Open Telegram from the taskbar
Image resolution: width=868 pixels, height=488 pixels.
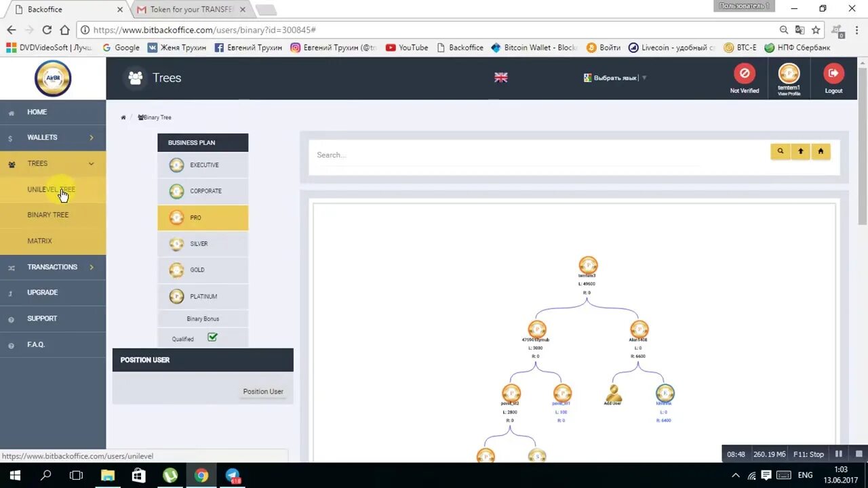233,476
